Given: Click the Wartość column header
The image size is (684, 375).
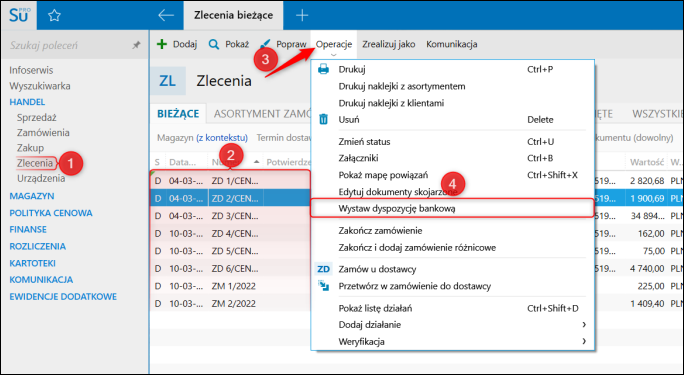Looking at the screenshot, I should click(x=646, y=162).
